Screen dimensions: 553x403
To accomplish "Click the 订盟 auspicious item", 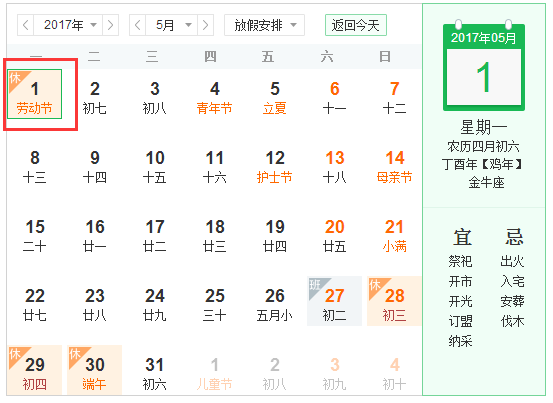I will coord(460,321).
